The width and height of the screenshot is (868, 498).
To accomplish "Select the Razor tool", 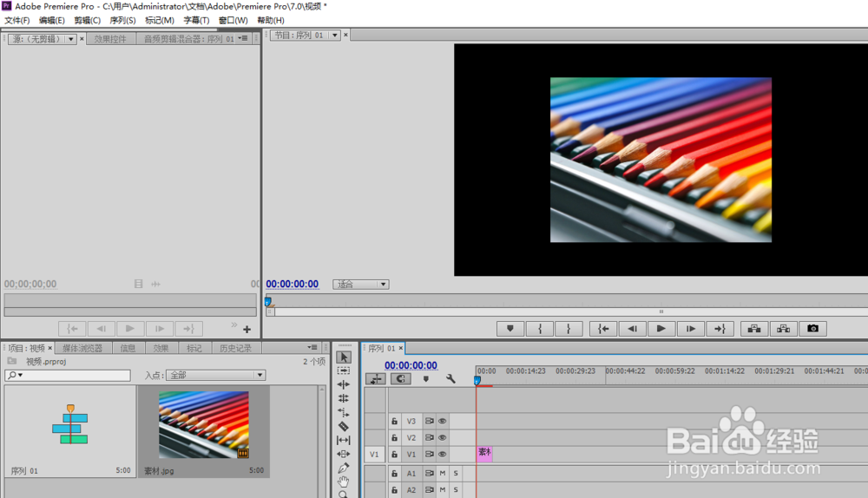I will tap(343, 426).
